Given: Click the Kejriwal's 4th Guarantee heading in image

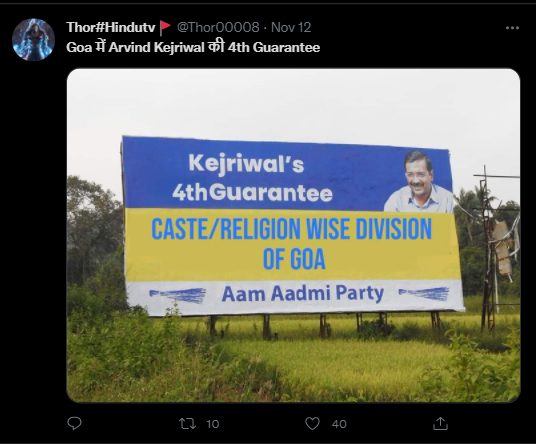Looking at the screenshot, I should coord(252,178).
